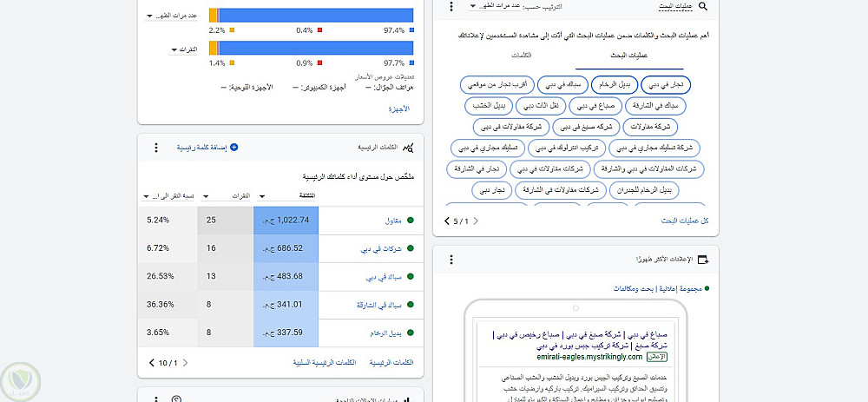The height and width of the screenshot is (402, 868).
Task: Open مجموعة إعلانية | بحث ومكالمات link
Action: 658,288
